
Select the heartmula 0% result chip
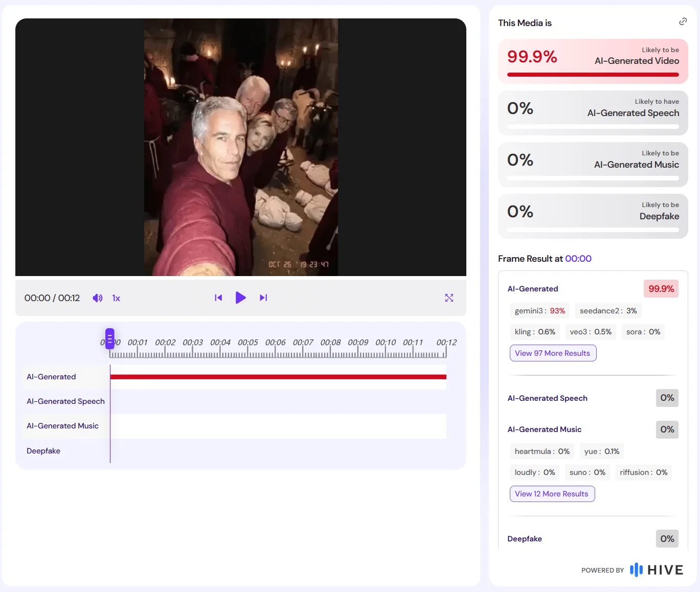542,451
